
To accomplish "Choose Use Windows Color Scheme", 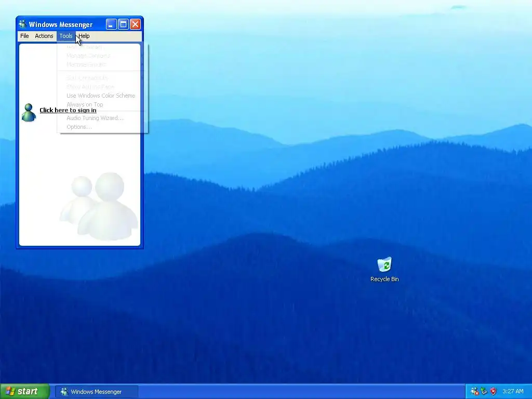I will [101, 96].
